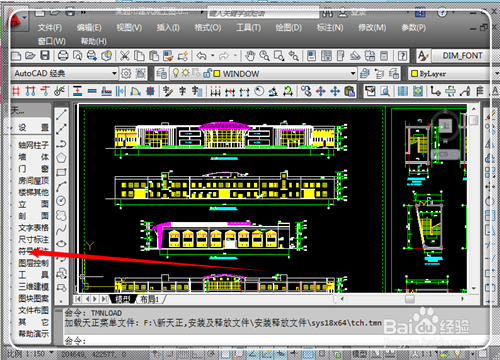Image resolution: width=500 pixels, height=360 pixels.
Task: Toggle the layer lightbulb on/off icon
Action: [176, 73]
